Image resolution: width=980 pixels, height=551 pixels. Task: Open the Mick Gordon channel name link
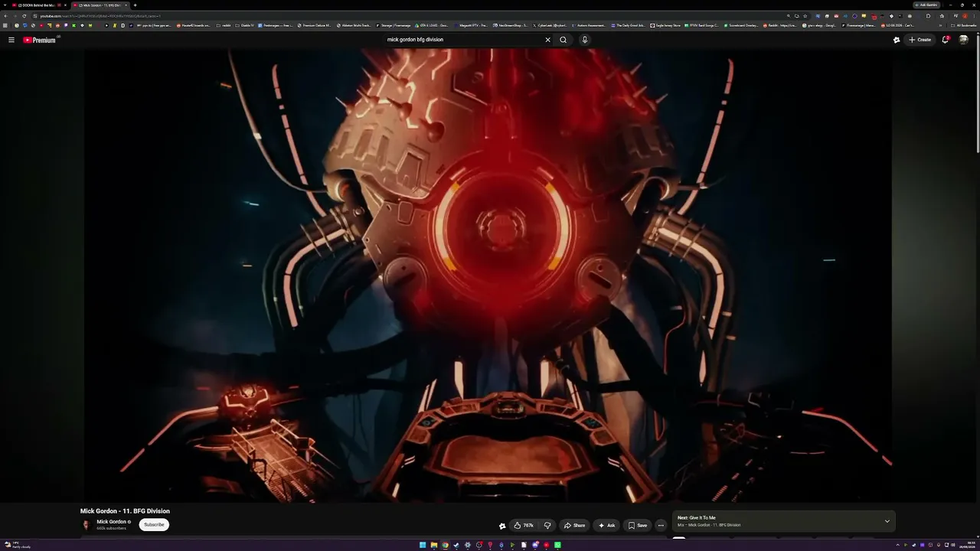click(112, 522)
